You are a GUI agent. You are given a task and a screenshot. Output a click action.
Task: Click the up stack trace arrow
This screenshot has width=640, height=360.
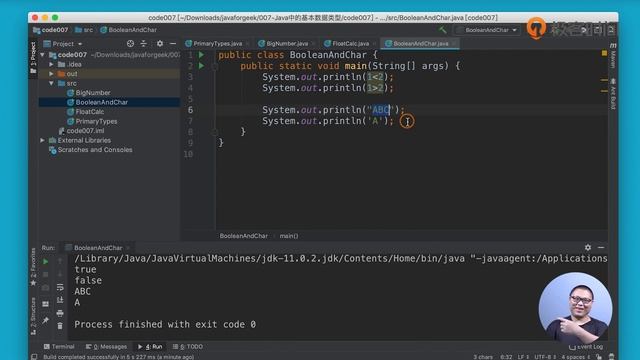click(x=60, y=261)
